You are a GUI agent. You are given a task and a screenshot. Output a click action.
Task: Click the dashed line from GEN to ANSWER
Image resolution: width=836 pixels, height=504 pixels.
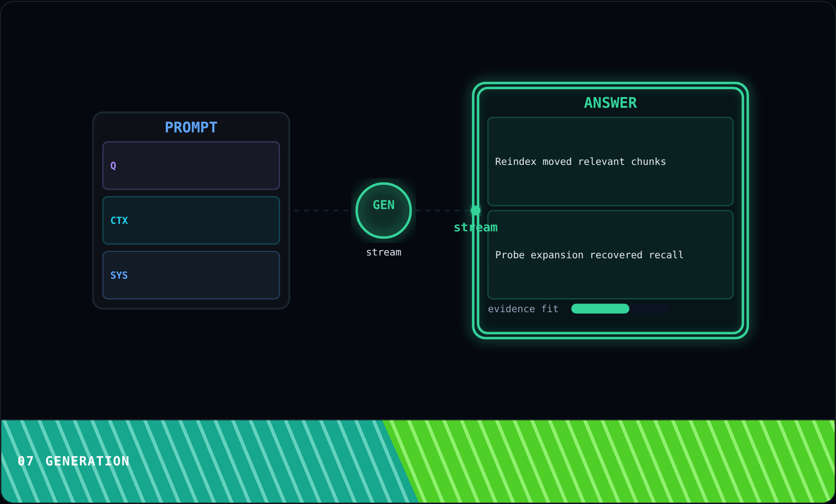[x=443, y=210]
